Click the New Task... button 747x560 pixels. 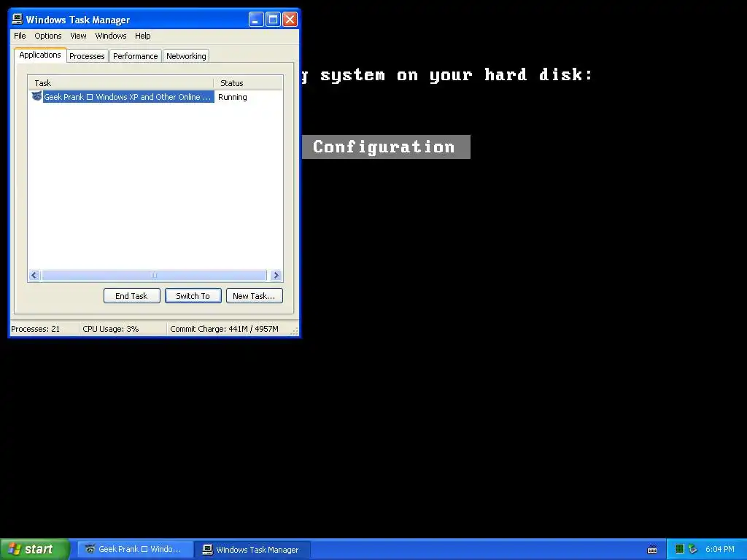[x=254, y=296]
